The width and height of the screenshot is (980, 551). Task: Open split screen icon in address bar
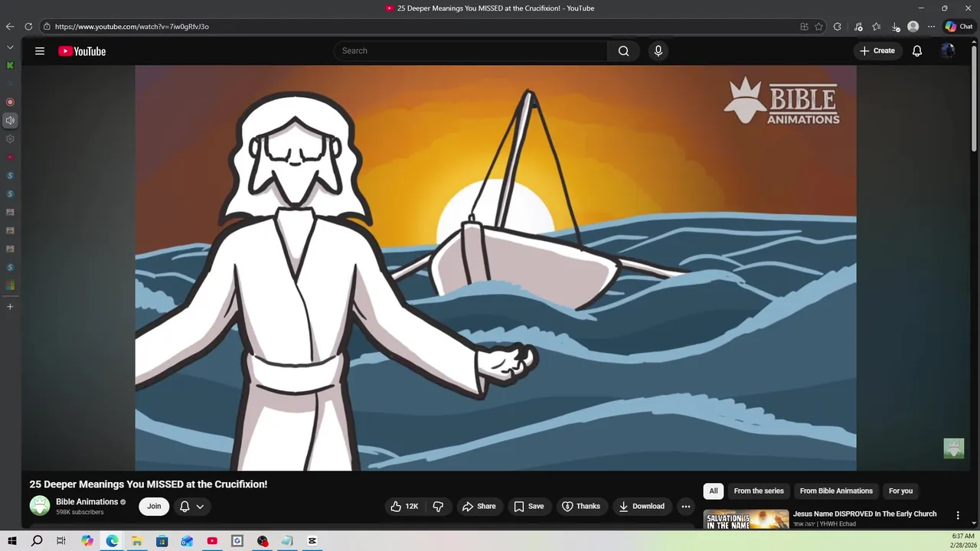pyautogui.click(x=804, y=27)
